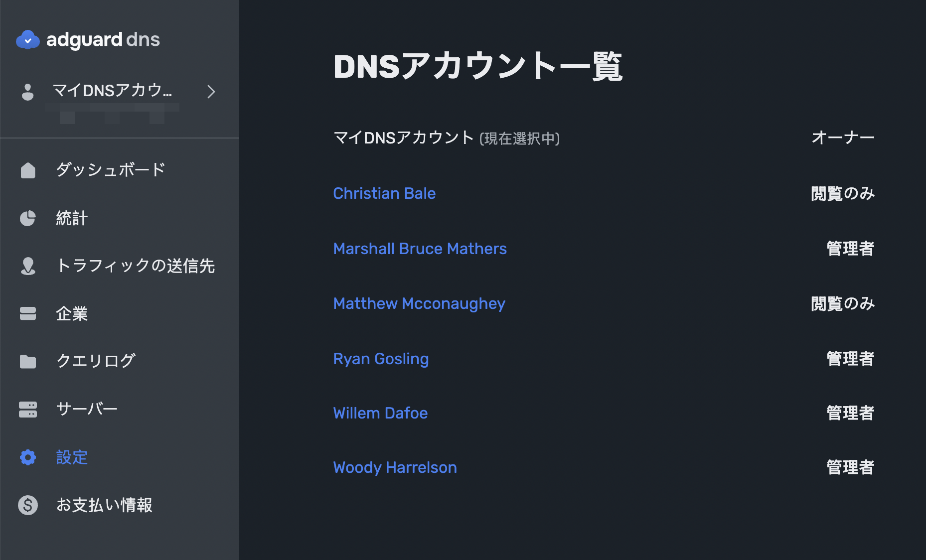926x560 pixels.
Task: Click the 設定 sidebar menu item
Action: [x=71, y=457]
